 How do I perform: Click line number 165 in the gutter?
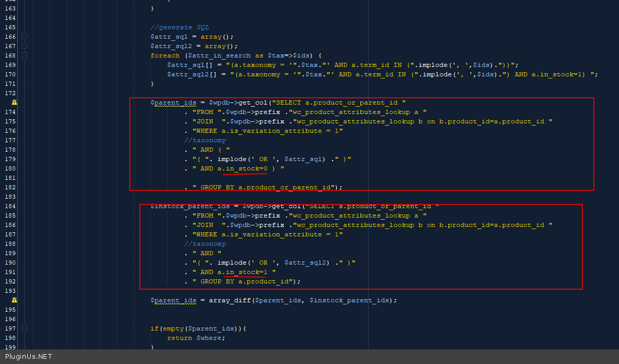pyautogui.click(x=10, y=27)
